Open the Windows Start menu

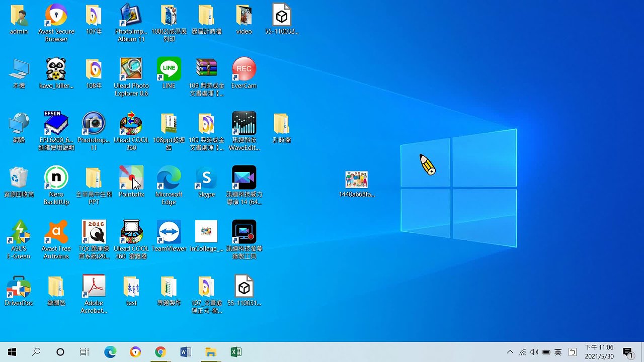tap(12, 352)
